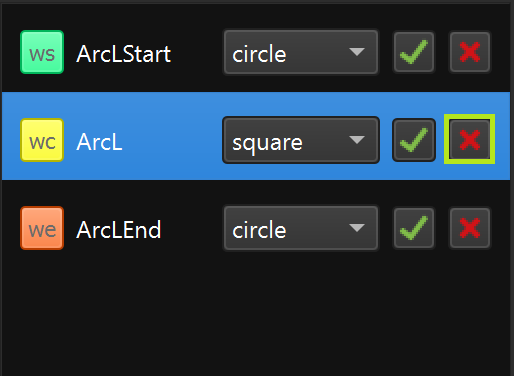Open the ArcL square shape dropdown
Image resolution: width=514 pixels, height=376 pixels.
(x=301, y=140)
